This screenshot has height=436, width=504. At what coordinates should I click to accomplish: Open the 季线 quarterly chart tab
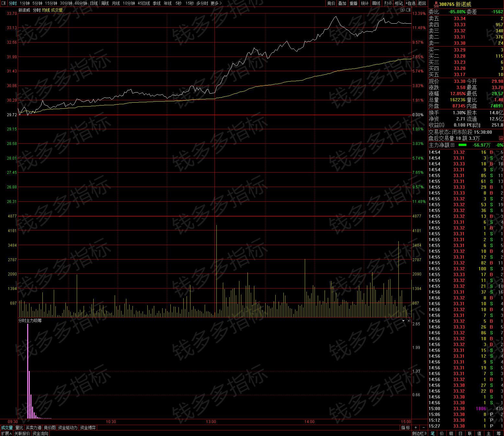pos(157,3)
